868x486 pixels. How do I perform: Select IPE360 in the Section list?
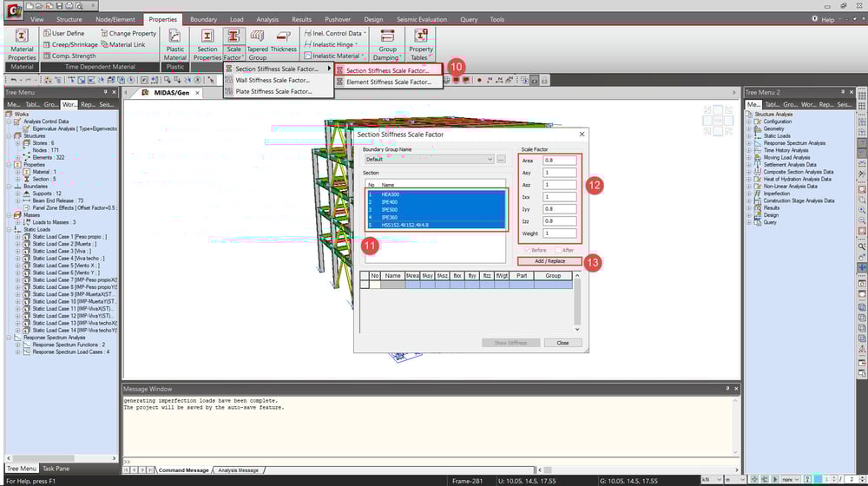436,218
